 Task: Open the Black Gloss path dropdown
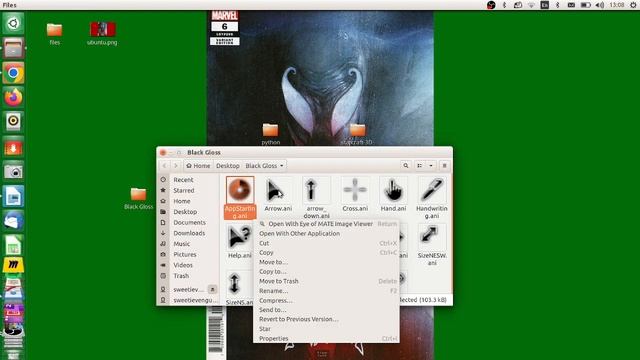click(264, 166)
